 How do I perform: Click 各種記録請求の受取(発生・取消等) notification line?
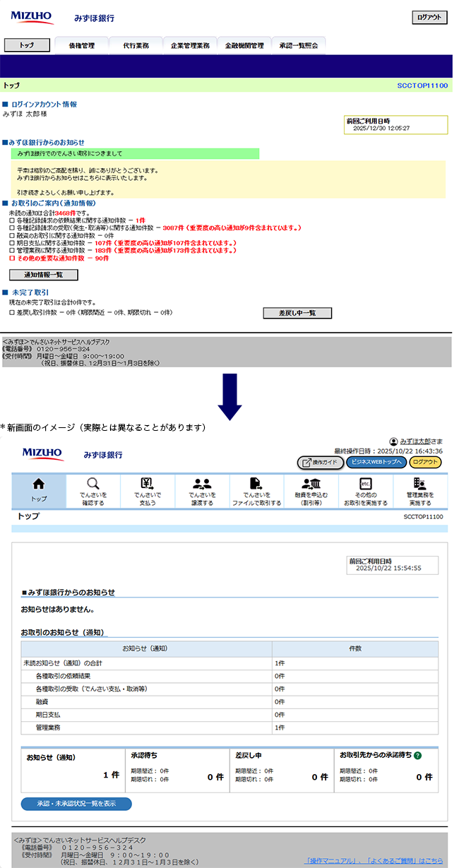point(155,228)
